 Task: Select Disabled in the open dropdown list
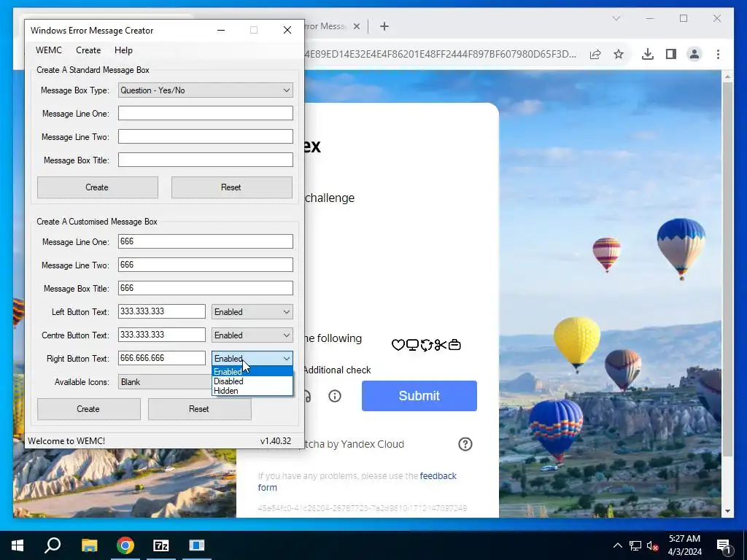[x=252, y=381]
